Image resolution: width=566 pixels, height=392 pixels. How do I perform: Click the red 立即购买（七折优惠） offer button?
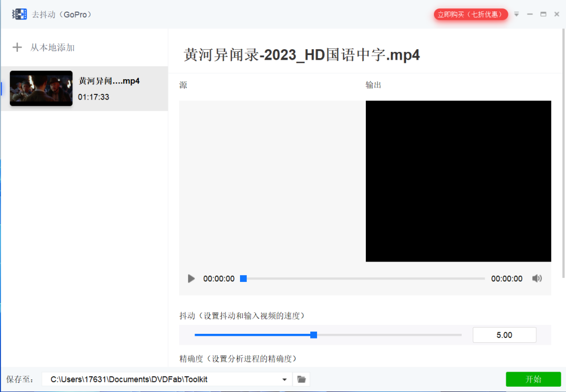pyautogui.click(x=471, y=14)
